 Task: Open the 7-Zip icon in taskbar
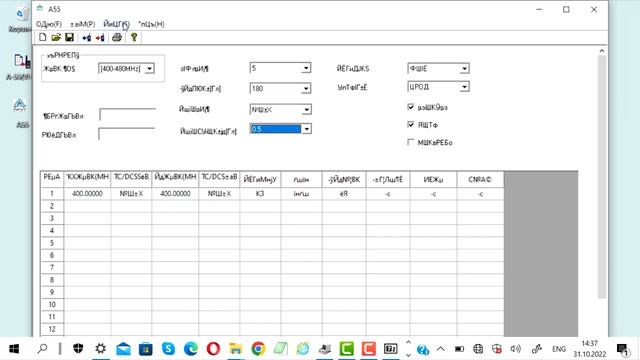(x=391, y=349)
